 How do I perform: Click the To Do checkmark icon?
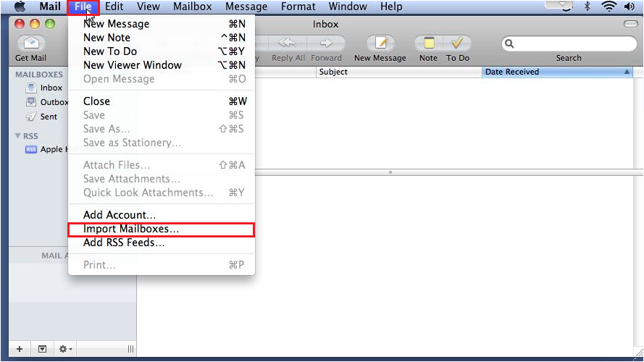point(456,43)
